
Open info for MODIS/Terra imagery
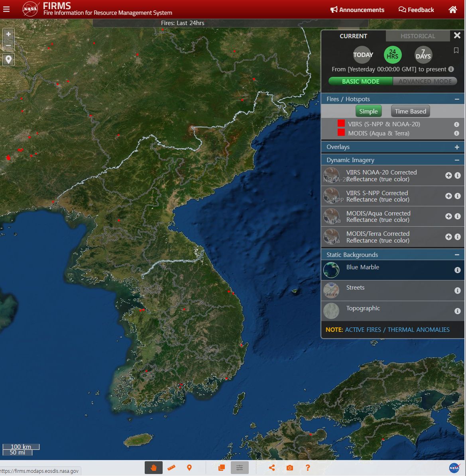tap(458, 237)
